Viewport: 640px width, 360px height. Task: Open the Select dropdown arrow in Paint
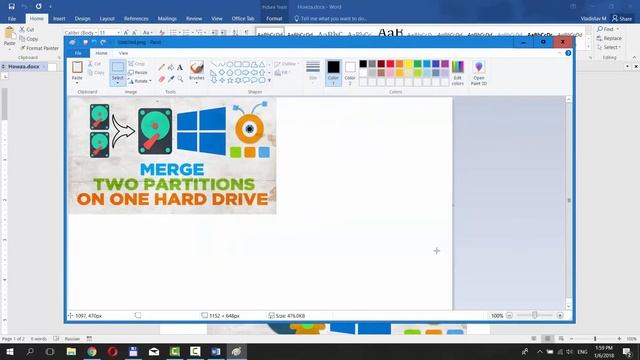118,83
